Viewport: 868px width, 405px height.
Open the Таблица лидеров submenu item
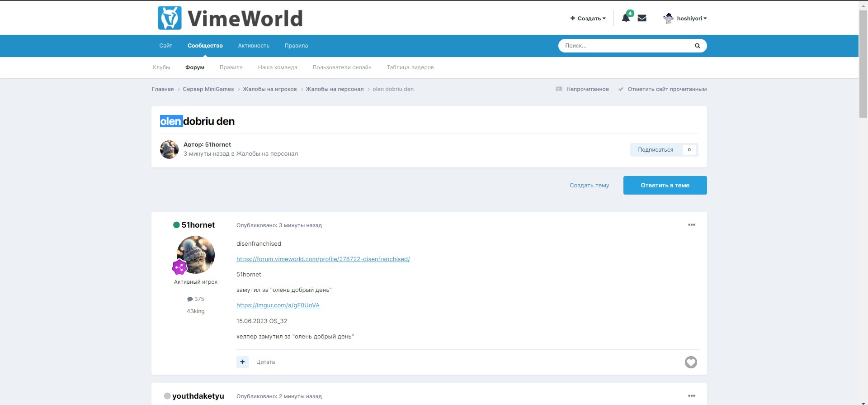[410, 67]
